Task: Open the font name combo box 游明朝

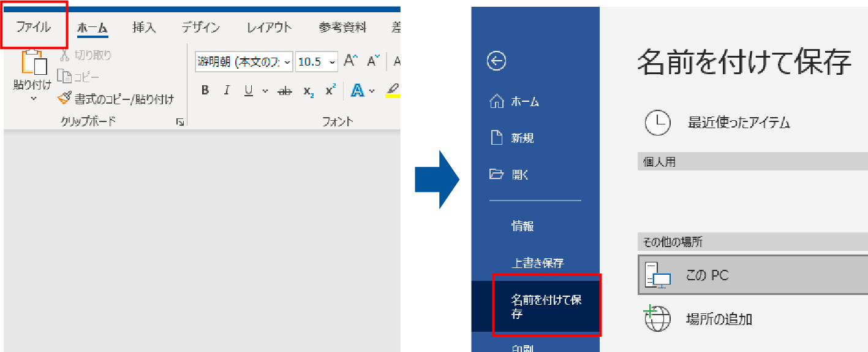Action: point(244,62)
